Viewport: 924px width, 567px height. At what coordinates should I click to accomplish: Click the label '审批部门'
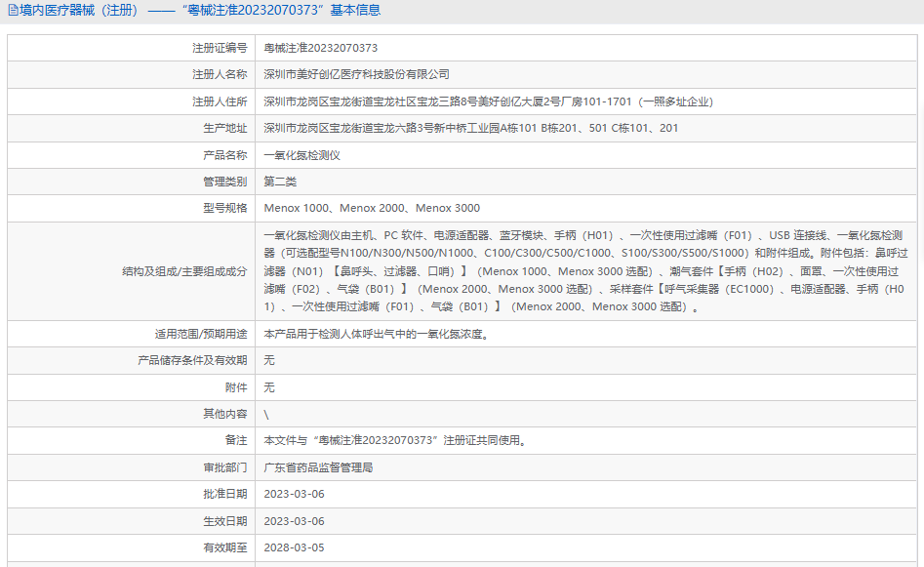tap(225, 468)
